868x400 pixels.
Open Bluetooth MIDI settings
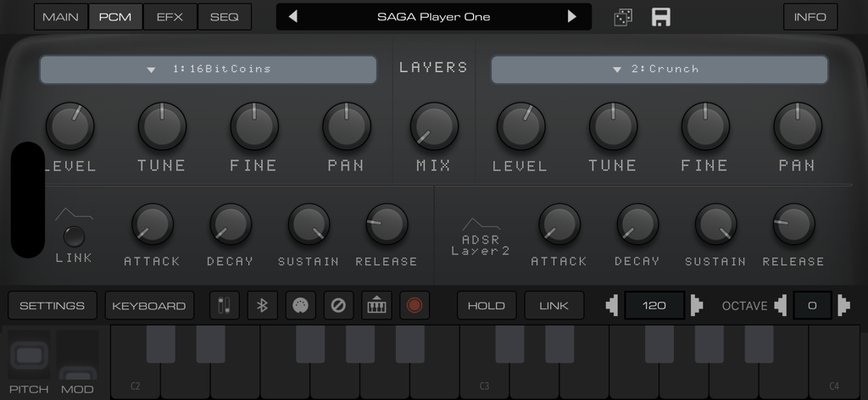[263, 305]
